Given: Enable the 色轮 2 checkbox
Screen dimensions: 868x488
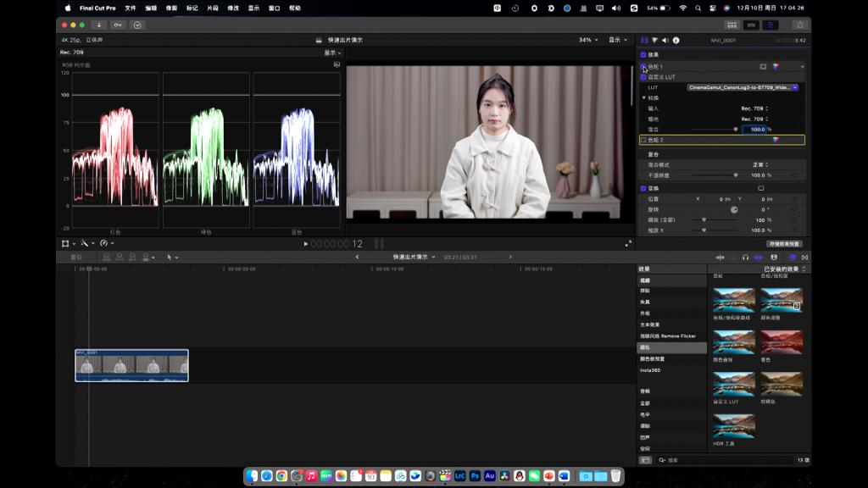Looking at the screenshot, I should point(644,140).
